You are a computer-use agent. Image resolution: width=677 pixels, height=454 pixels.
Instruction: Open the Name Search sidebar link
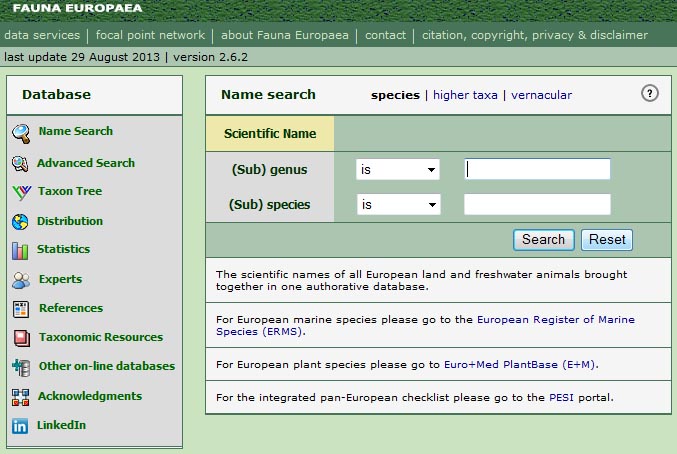point(76,131)
